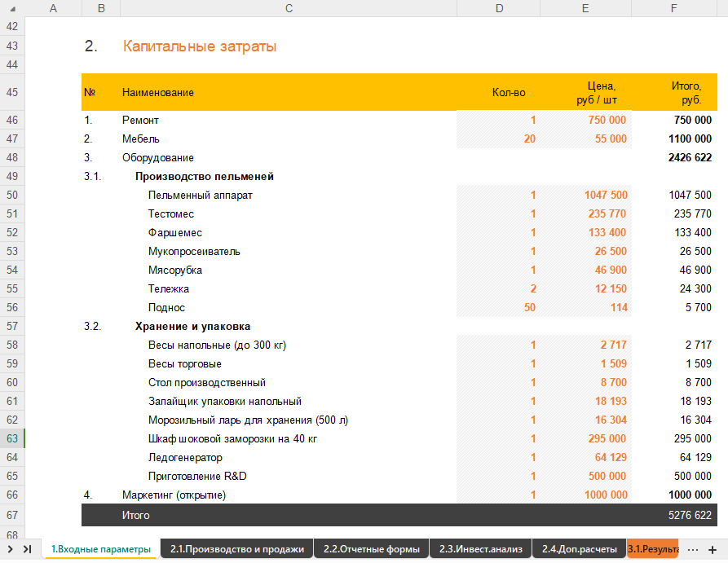Select row 67 header
Image resolution: width=728 pixels, height=563 pixels.
pyautogui.click(x=12, y=515)
